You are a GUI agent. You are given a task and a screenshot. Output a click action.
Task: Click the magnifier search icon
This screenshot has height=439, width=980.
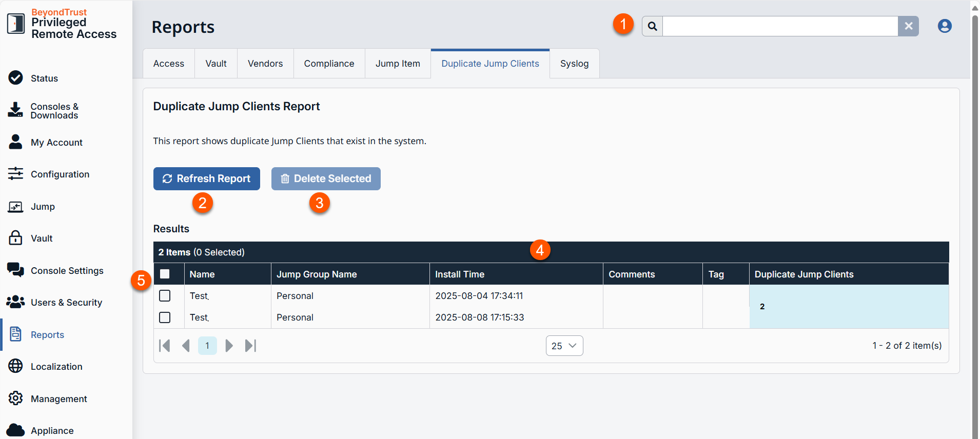coord(653,26)
